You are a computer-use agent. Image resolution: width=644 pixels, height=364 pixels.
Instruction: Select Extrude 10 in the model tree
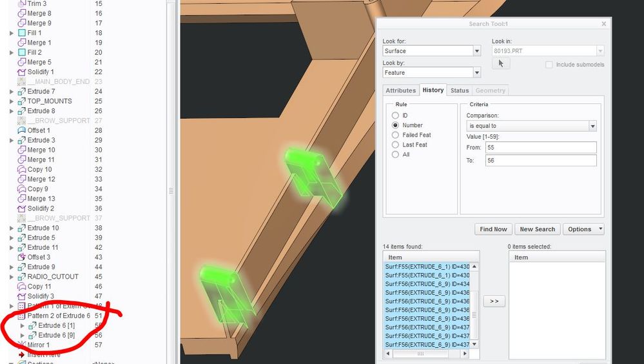[x=43, y=228]
